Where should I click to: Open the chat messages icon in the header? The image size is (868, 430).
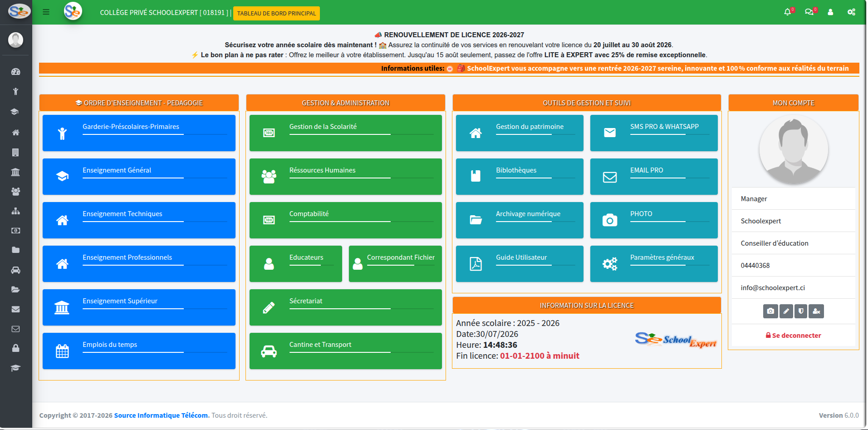tap(809, 12)
